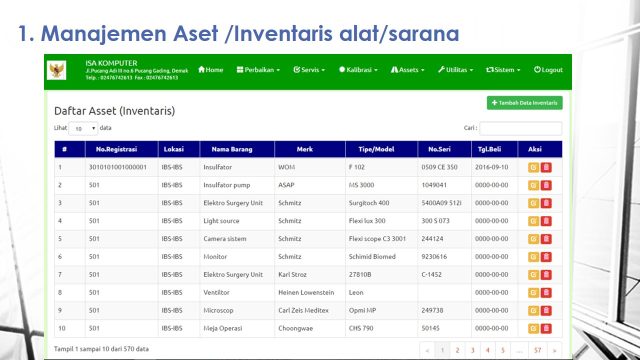This screenshot has height=360, width=640.
Task: Go to pagination page 3
Action: pyautogui.click(x=472, y=350)
